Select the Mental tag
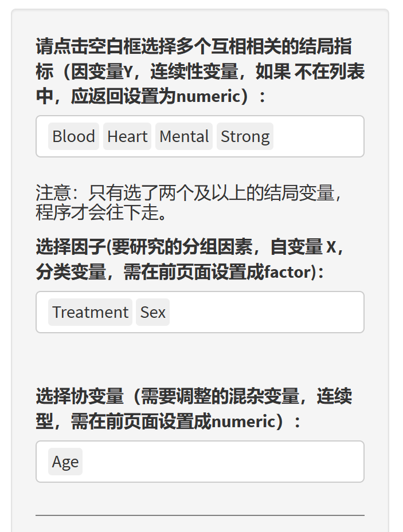 point(184,136)
